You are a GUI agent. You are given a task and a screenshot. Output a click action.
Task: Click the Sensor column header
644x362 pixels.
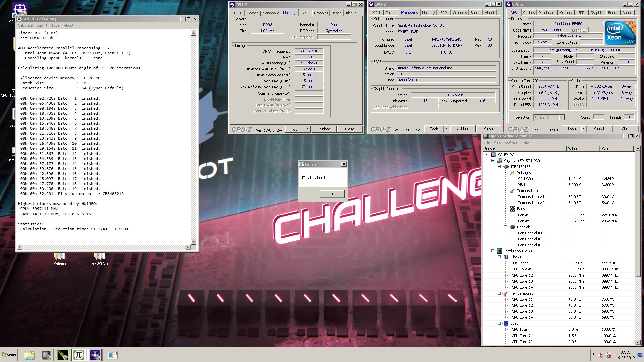click(524, 149)
